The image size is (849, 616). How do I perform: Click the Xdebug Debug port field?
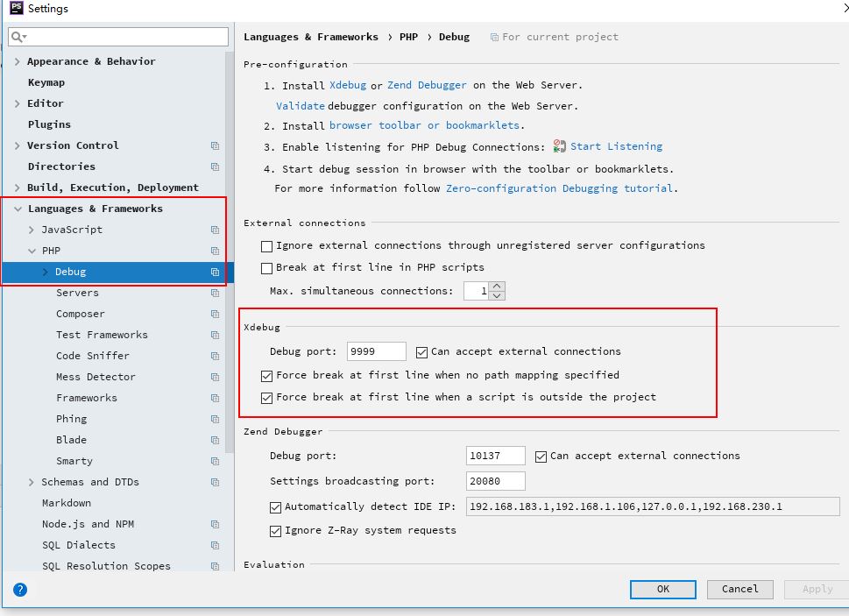pyautogui.click(x=376, y=351)
